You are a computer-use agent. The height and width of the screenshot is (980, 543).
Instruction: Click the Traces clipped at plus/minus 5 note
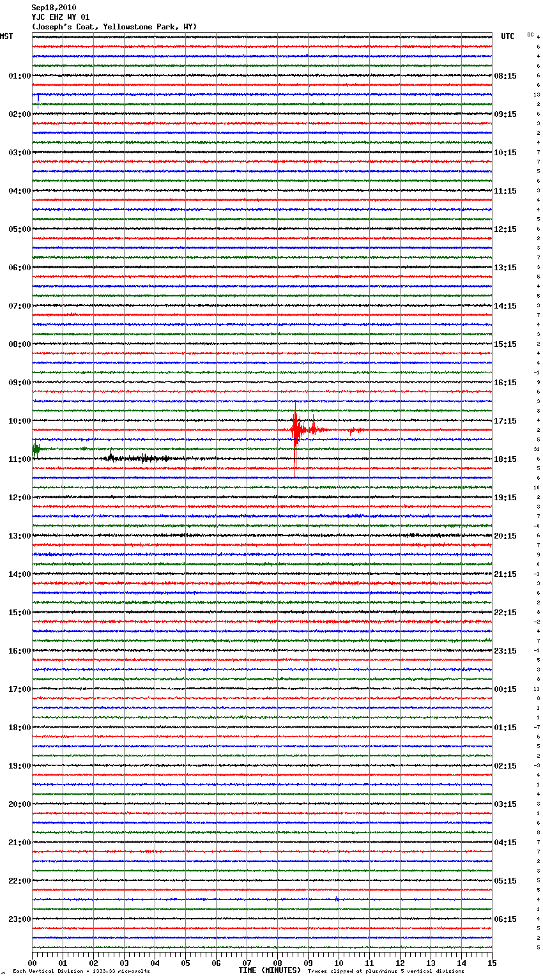tap(386, 971)
